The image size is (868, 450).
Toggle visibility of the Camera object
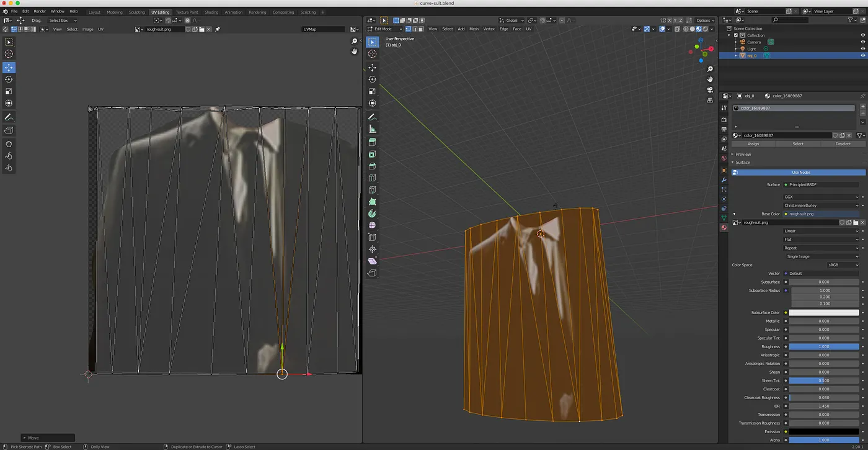(862, 42)
